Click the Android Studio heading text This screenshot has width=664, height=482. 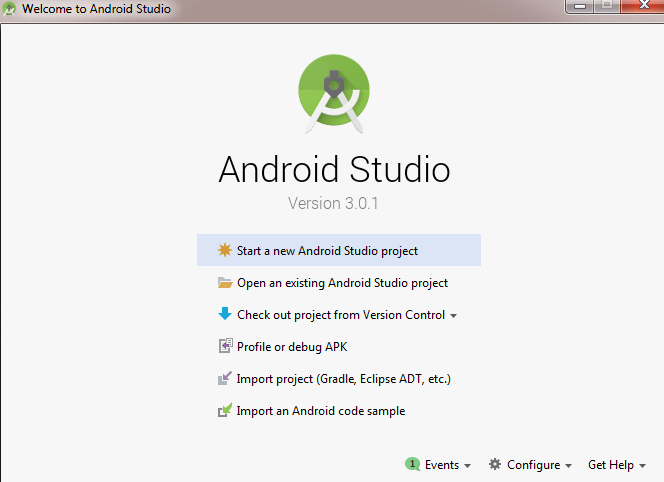[334, 169]
